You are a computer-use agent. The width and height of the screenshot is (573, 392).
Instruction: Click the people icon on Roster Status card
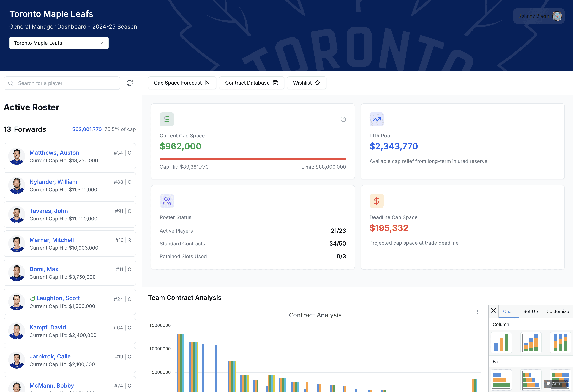(167, 201)
